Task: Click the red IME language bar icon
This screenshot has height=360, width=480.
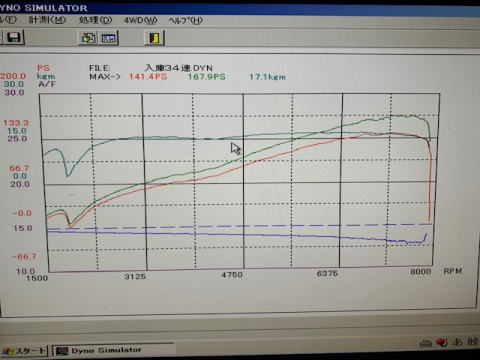Action: point(442,342)
